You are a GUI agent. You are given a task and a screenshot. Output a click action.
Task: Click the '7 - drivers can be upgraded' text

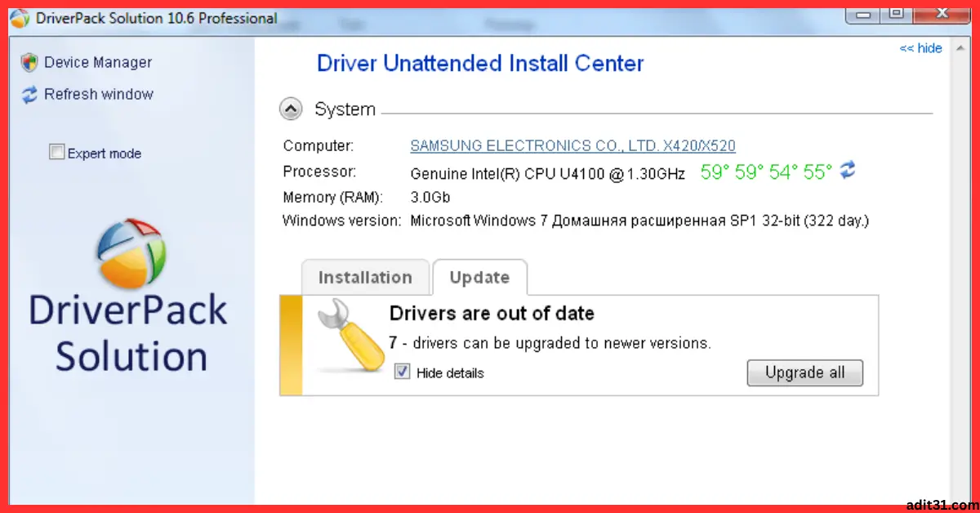550,343
